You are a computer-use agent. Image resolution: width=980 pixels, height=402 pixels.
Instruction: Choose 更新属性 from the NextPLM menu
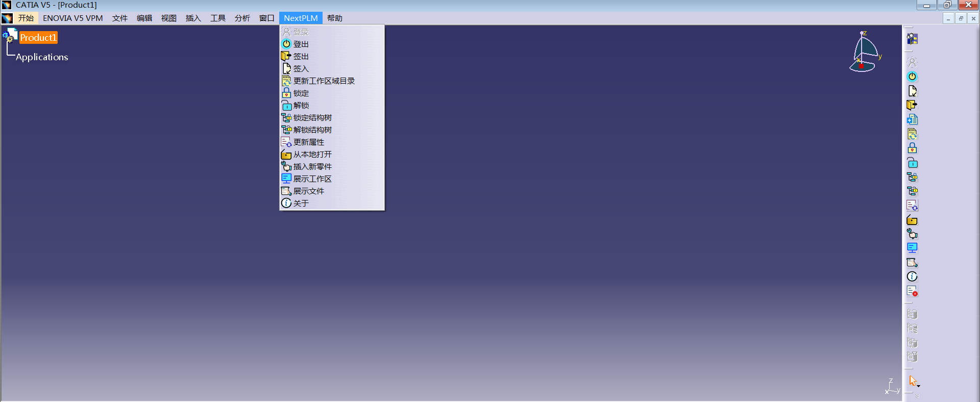(x=332, y=142)
